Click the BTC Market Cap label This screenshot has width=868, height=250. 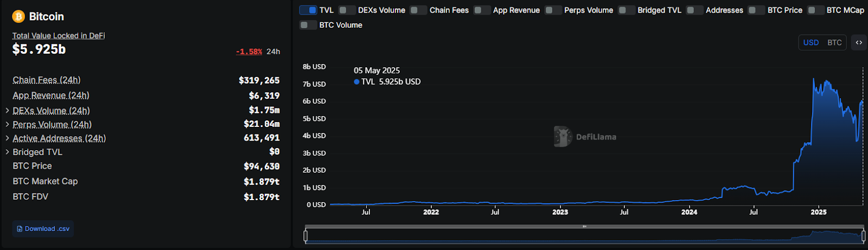[45, 181]
